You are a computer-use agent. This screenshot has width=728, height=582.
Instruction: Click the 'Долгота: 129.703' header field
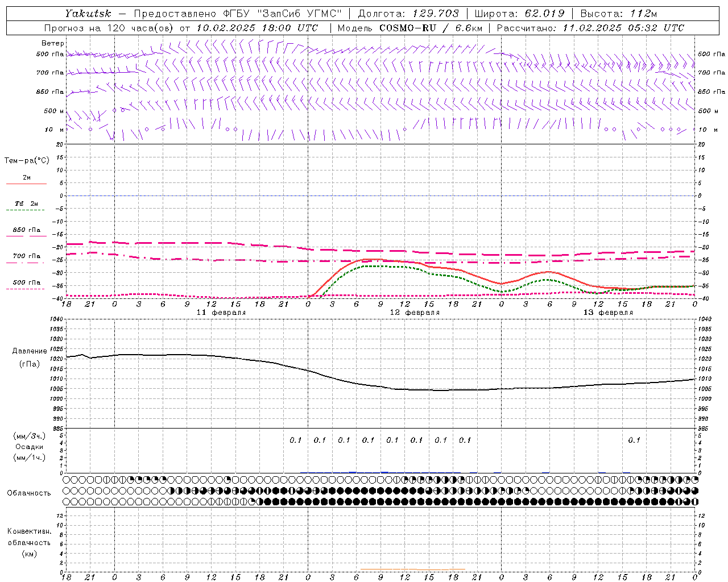(x=408, y=14)
